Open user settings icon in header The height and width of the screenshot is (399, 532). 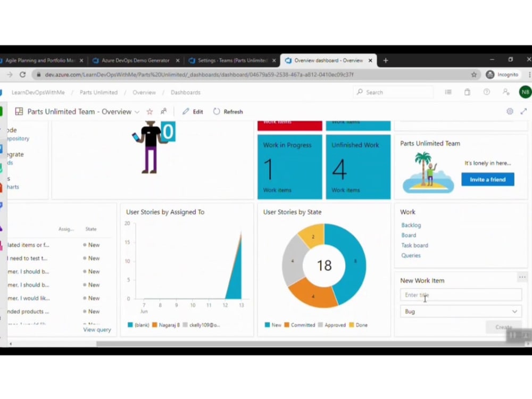coord(506,92)
